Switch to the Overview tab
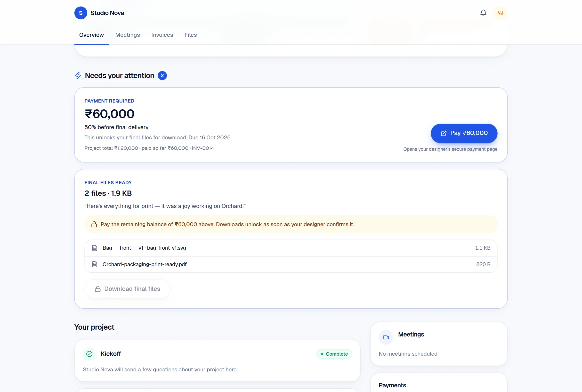 [x=91, y=35]
